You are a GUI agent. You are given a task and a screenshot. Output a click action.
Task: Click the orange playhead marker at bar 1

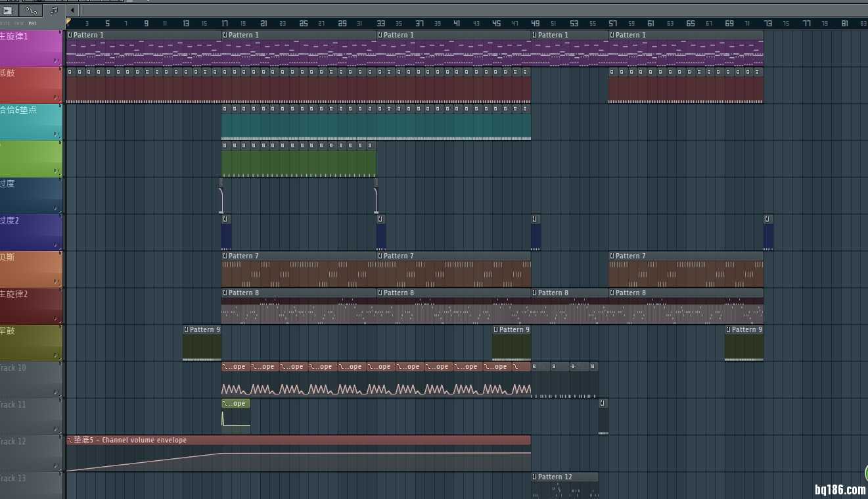point(68,22)
